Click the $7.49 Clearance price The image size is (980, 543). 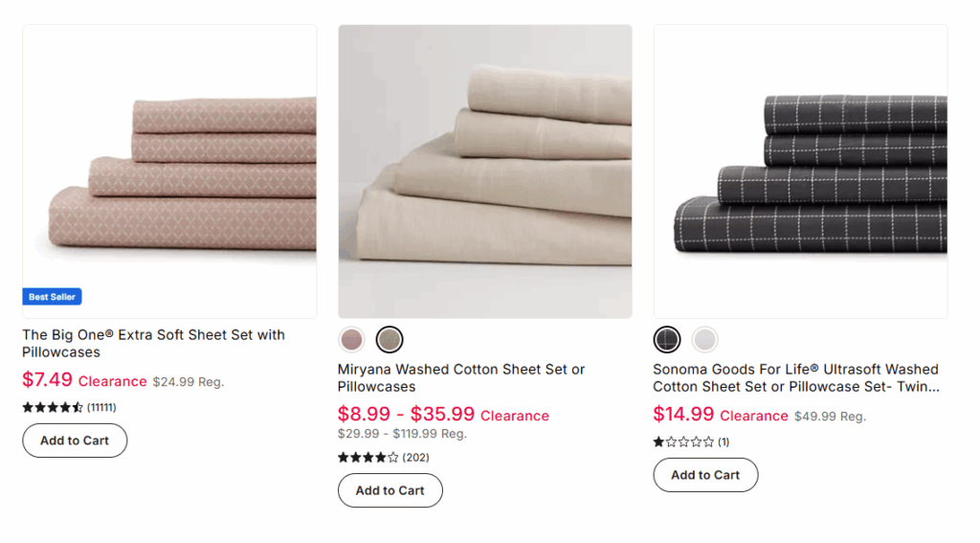(47, 380)
